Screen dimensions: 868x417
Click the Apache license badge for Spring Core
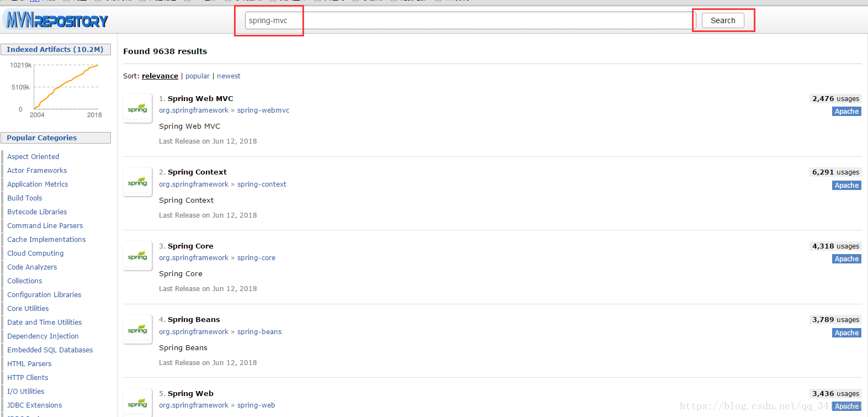point(846,259)
